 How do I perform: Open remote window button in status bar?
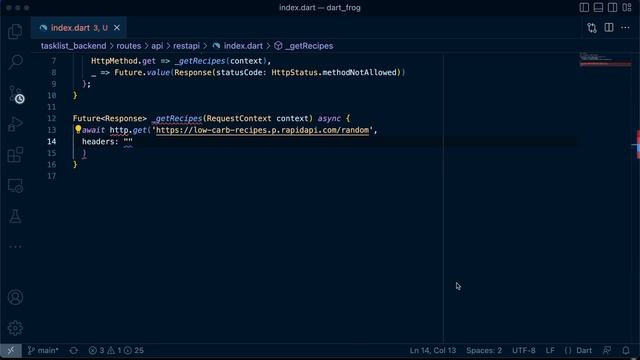pyautogui.click(x=11, y=350)
